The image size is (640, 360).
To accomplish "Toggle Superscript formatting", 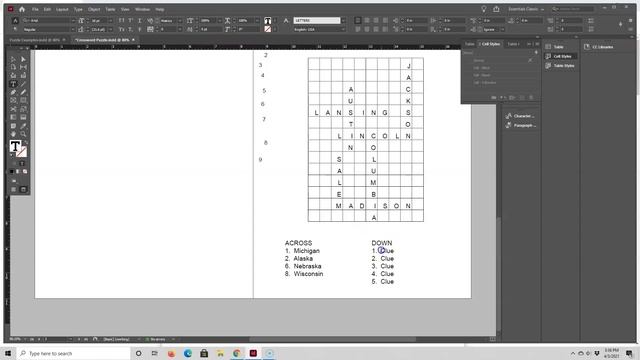I will (x=131, y=20).
